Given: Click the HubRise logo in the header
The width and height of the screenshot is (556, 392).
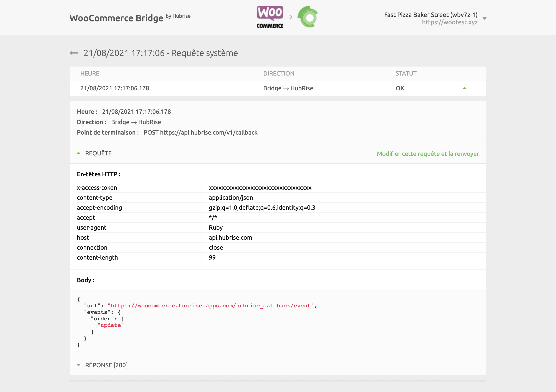Looking at the screenshot, I should click(308, 16).
